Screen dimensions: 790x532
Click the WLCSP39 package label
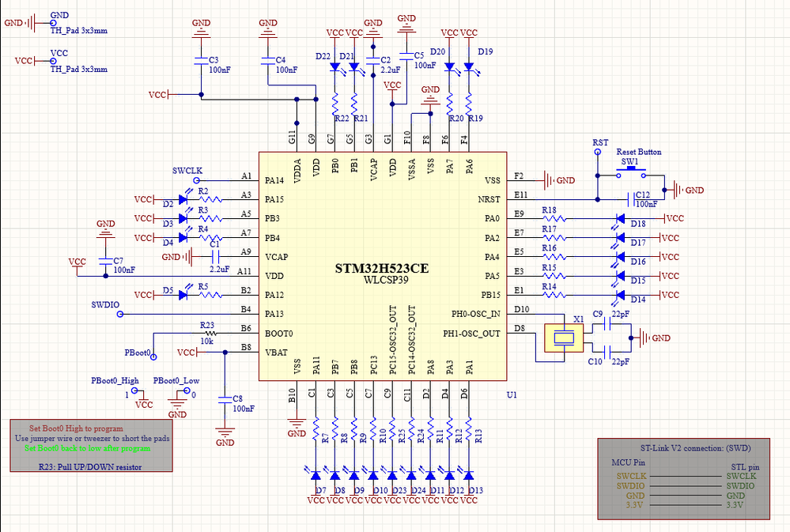(x=386, y=280)
